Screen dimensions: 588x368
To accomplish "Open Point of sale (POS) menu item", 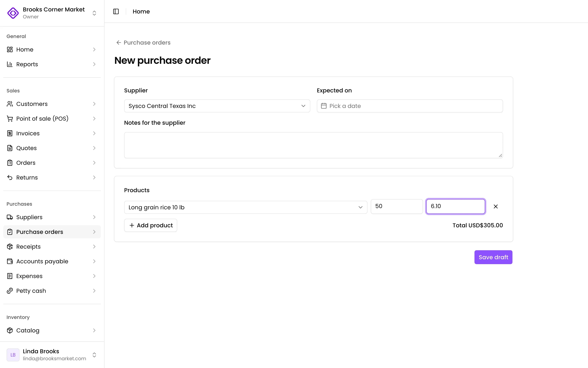I will [x=52, y=119].
